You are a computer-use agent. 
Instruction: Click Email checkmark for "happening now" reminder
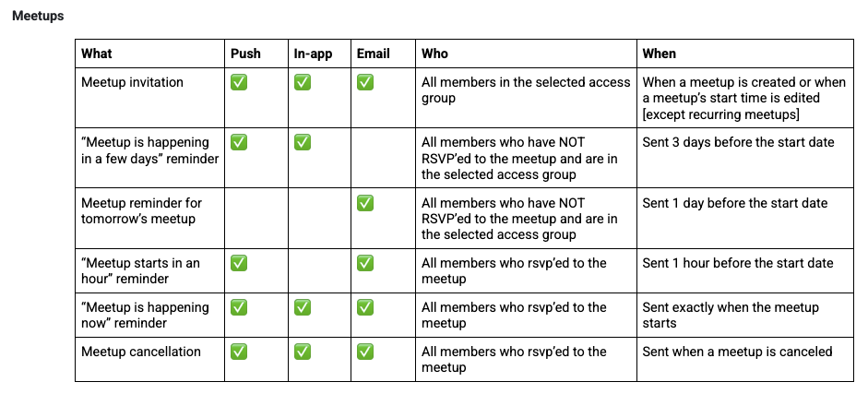tap(365, 307)
